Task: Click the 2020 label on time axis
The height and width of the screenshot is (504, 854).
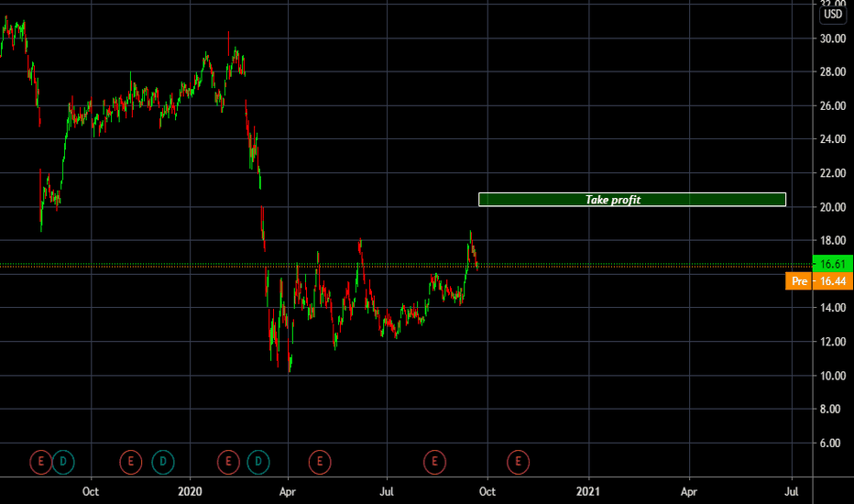Action: click(190, 491)
